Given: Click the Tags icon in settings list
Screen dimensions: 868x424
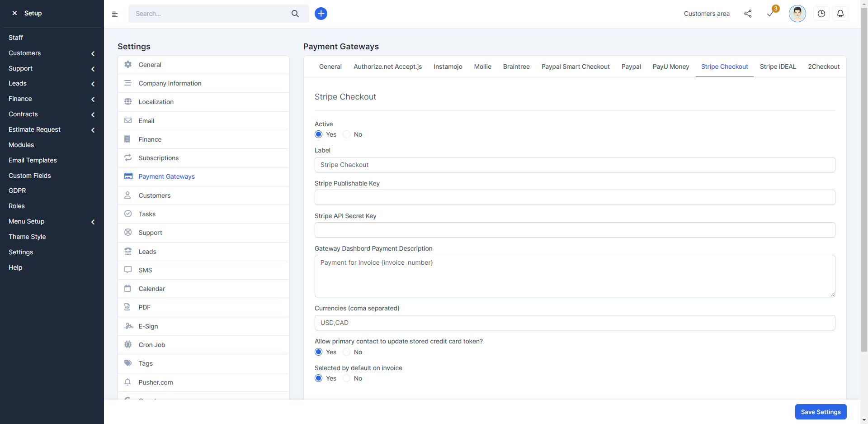Looking at the screenshot, I should pos(128,363).
